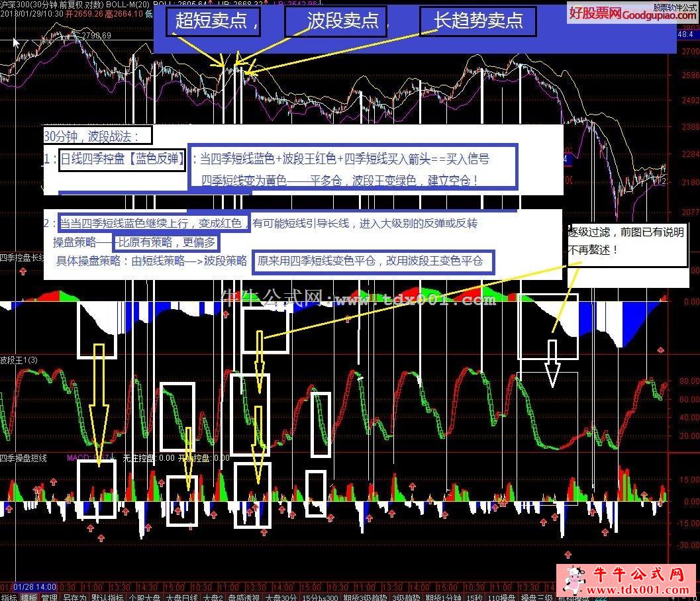Open the 盘感透视 template tab

[x=244, y=598]
